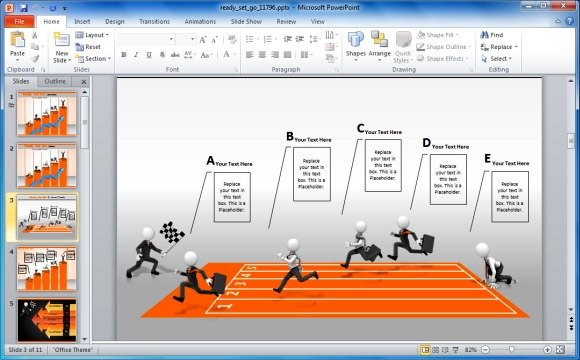
Task: Open Change Case dropdown
Action: coord(205,55)
